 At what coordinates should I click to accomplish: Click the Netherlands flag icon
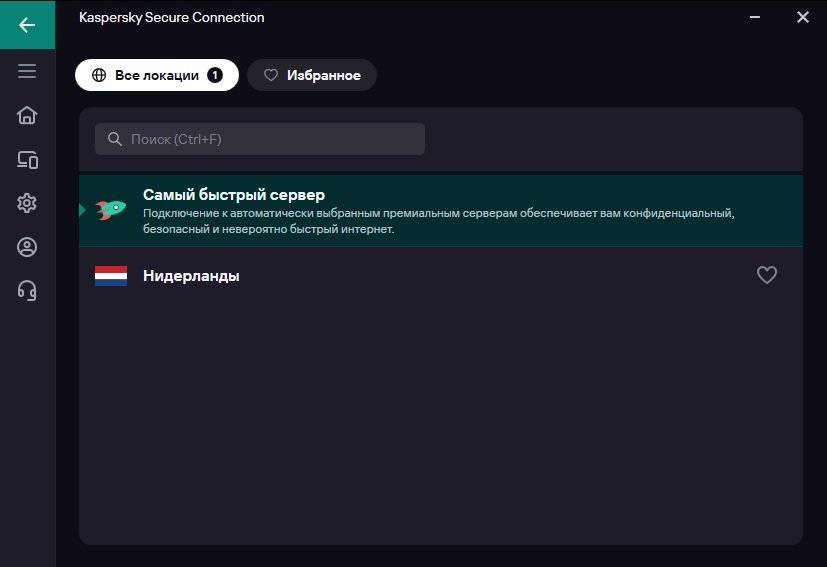tap(111, 275)
